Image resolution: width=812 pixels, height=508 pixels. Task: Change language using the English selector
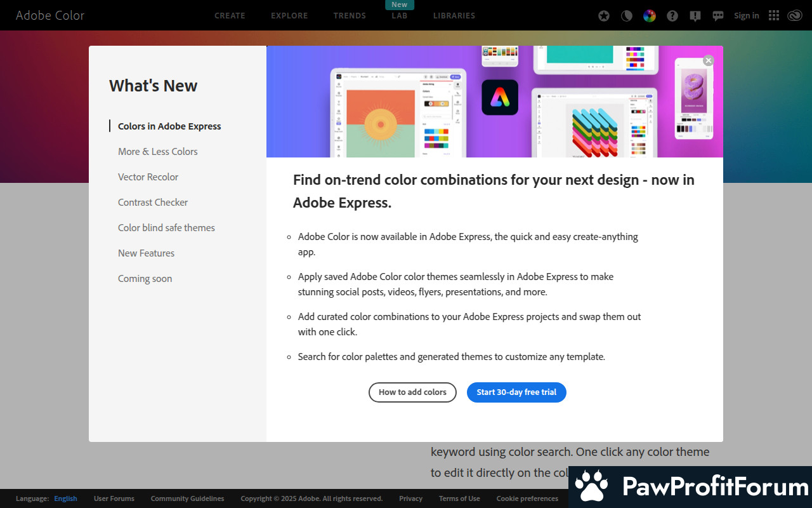click(x=65, y=498)
